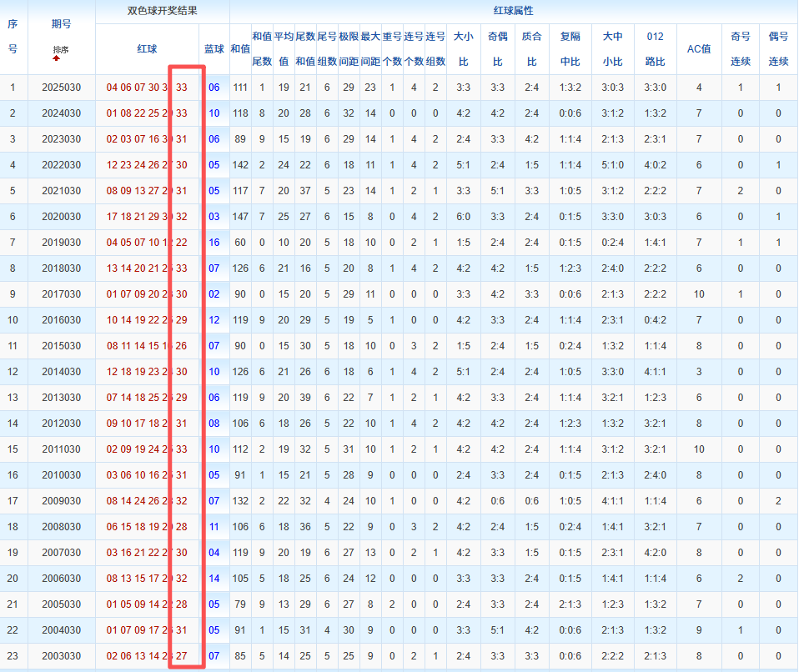Click the 尾号组数 column header
Viewport: 799px width, 672px height.
pos(327,49)
